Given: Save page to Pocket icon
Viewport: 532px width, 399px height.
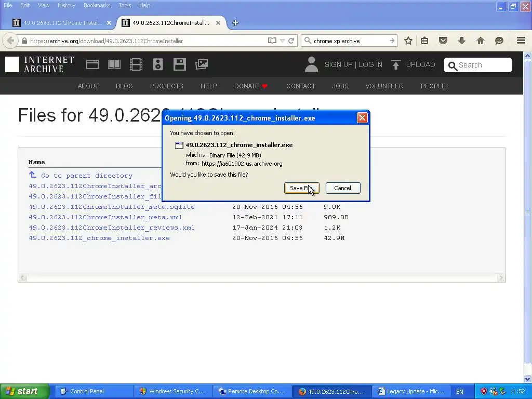Looking at the screenshot, I should coord(443,41).
